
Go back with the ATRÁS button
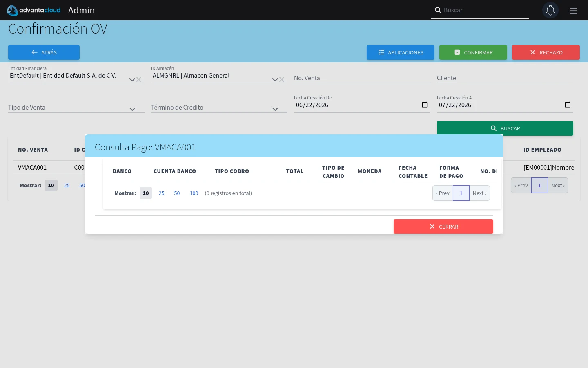[x=44, y=52]
